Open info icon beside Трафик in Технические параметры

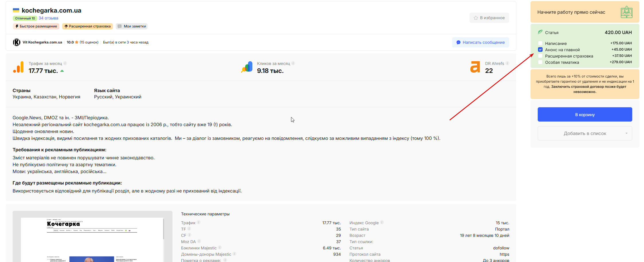199,223
